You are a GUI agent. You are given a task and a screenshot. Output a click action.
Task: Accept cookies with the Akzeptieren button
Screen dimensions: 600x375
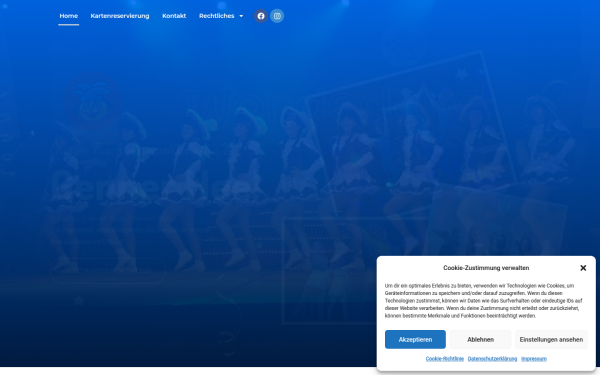[x=415, y=339]
